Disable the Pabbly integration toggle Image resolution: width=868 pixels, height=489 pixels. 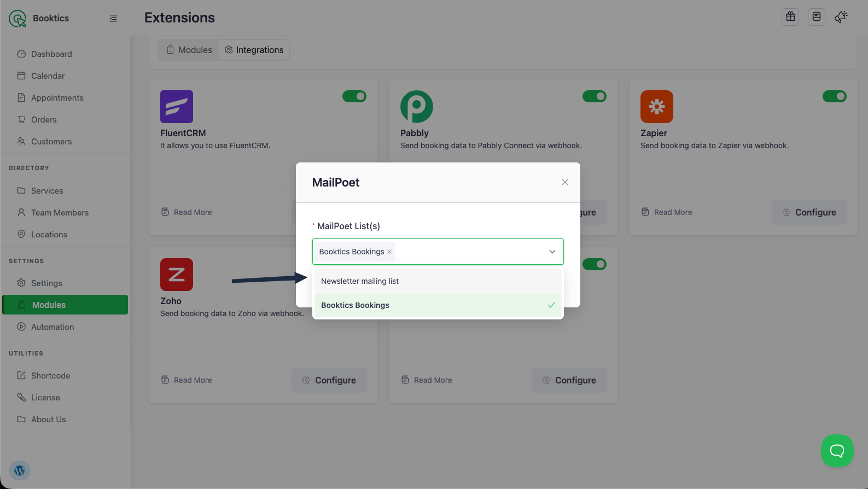595,96
